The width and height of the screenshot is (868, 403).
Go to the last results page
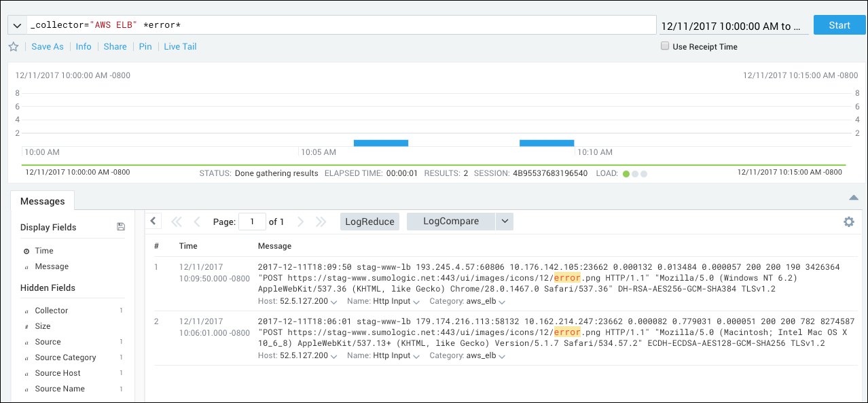[x=321, y=222]
